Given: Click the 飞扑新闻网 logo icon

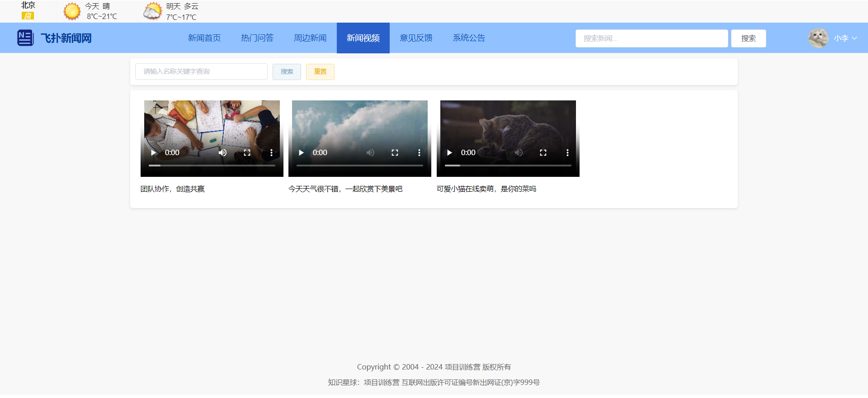Looking at the screenshot, I should coord(25,38).
